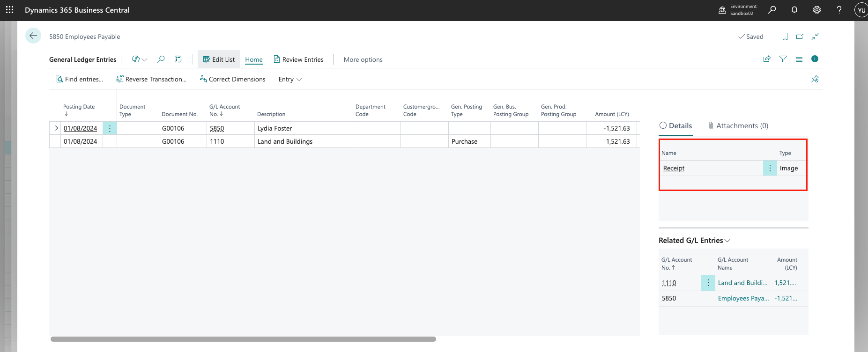Click the Saved status indicator
Image resolution: width=868 pixels, height=352 pixels.
751,37
